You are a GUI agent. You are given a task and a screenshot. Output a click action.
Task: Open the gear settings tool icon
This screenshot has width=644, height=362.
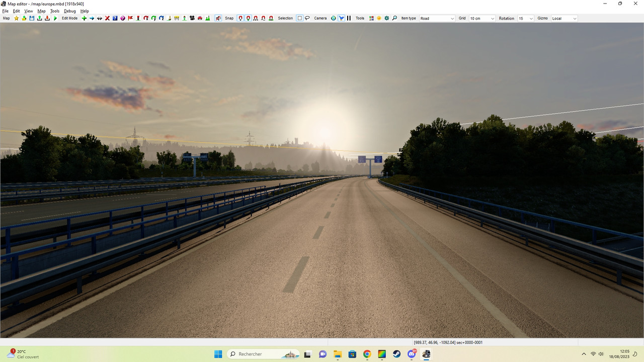pos(387,18)
